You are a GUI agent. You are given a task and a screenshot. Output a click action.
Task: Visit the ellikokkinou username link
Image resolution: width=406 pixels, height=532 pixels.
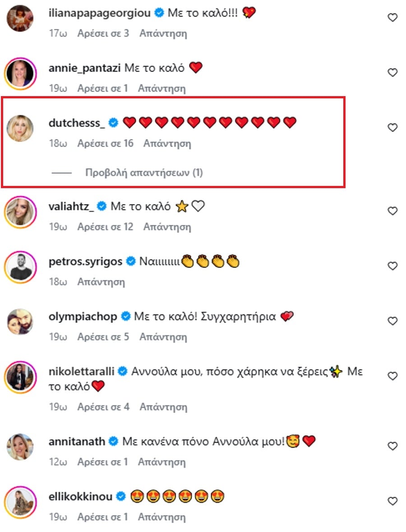point(80,497)
